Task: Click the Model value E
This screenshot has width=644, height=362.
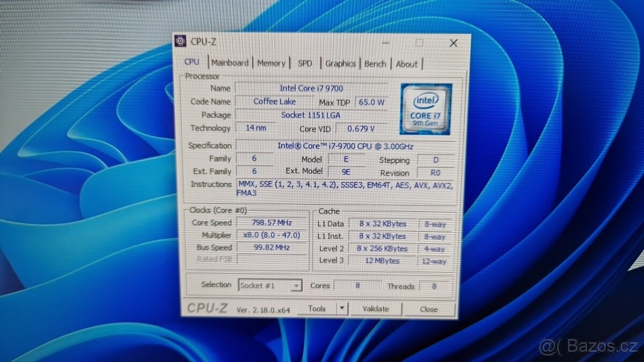Action: tap(347, 159)
